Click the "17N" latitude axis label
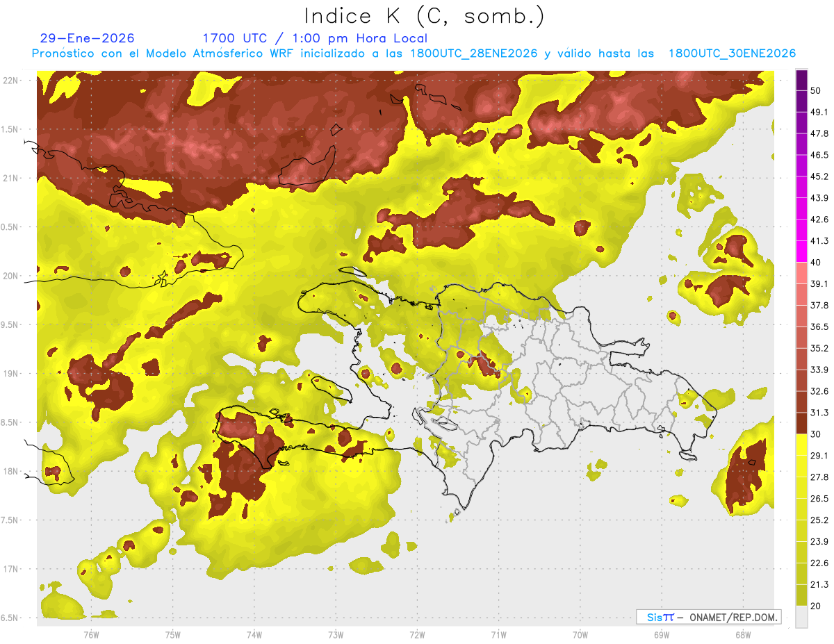This screenshot has height=644, width=834. (12, 569)
